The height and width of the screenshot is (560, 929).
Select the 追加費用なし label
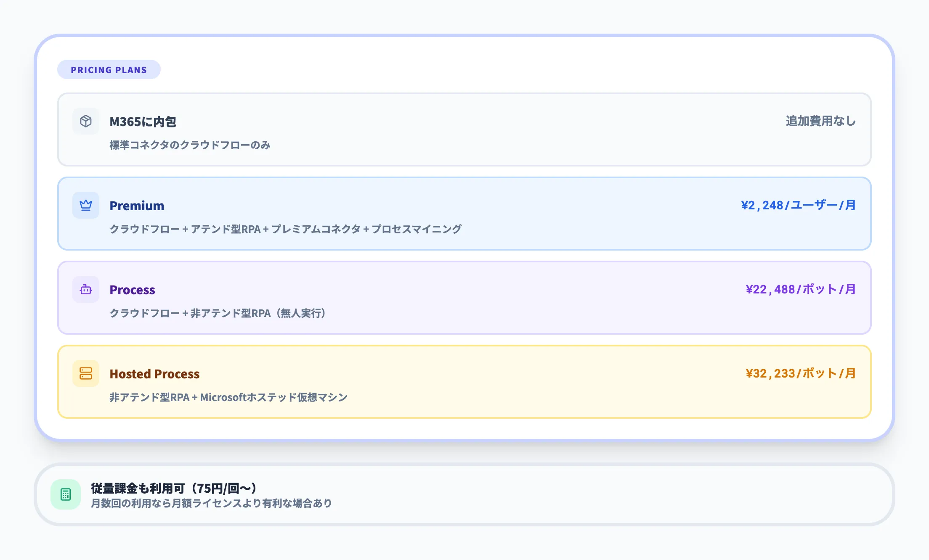(820, 121)
